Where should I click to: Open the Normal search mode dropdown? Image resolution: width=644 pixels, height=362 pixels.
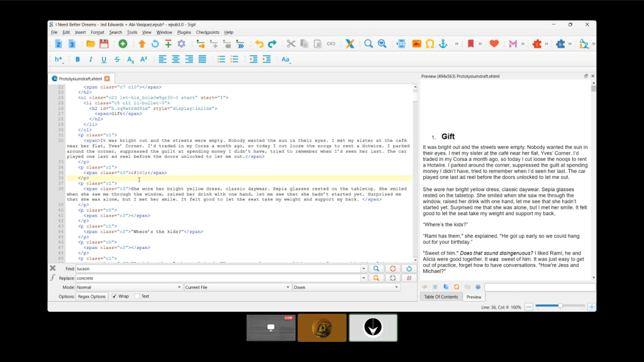pyautogui.click(x=129, y=287)
